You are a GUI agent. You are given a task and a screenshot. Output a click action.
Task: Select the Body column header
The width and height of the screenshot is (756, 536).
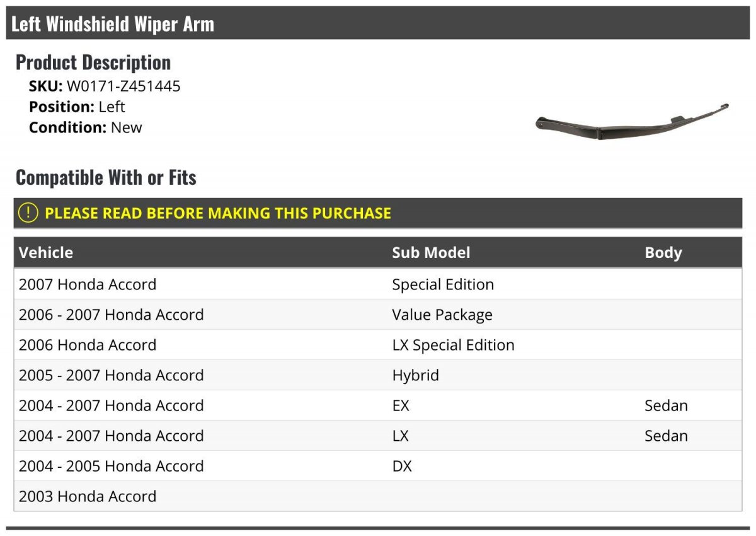coord(663,253)
